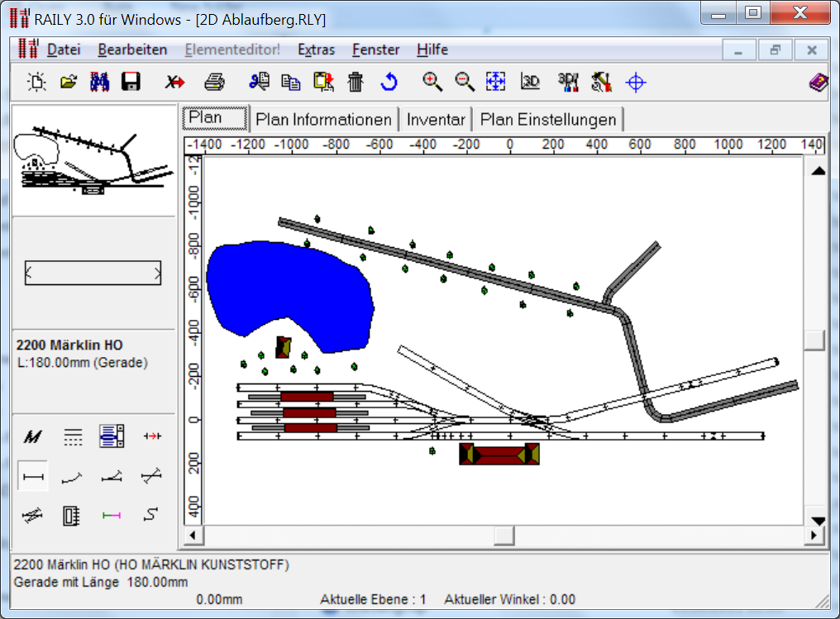Open the help book icon
This screenshot has height=619, width=840.
[818, 82]
